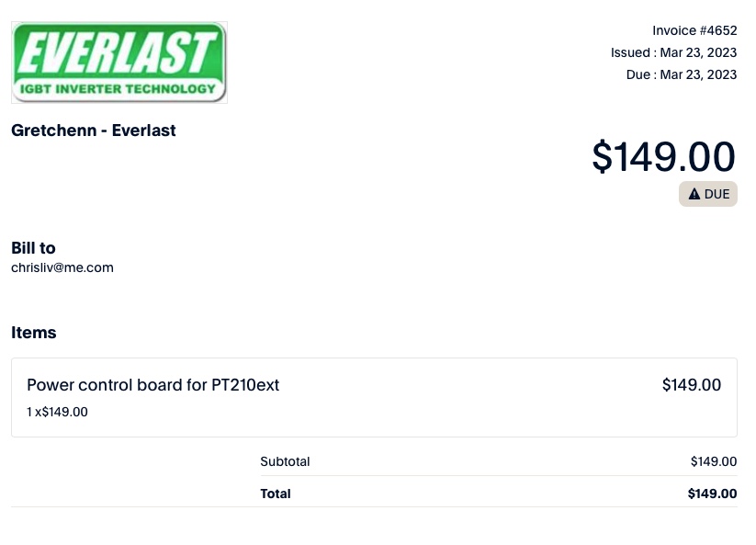Click the Bill to heading
The image size is (756, 545).
[33, 248]
